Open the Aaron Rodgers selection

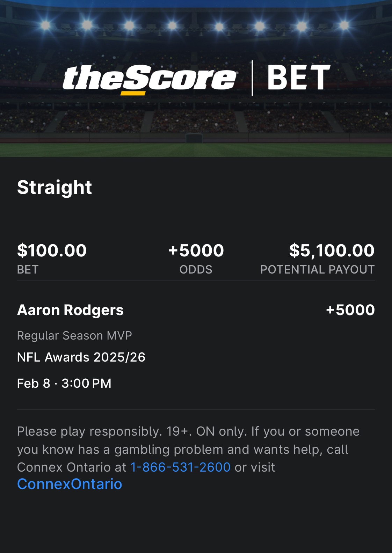(70, 310)
